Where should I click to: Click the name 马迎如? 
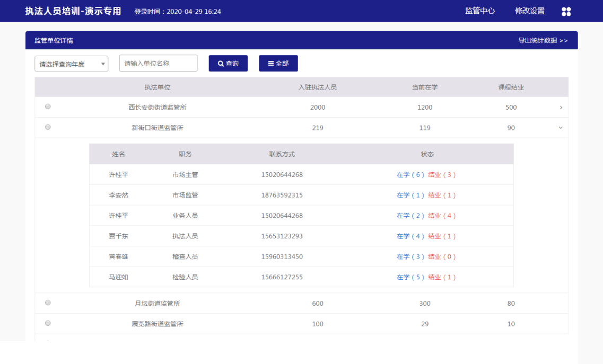coord(118,277)
